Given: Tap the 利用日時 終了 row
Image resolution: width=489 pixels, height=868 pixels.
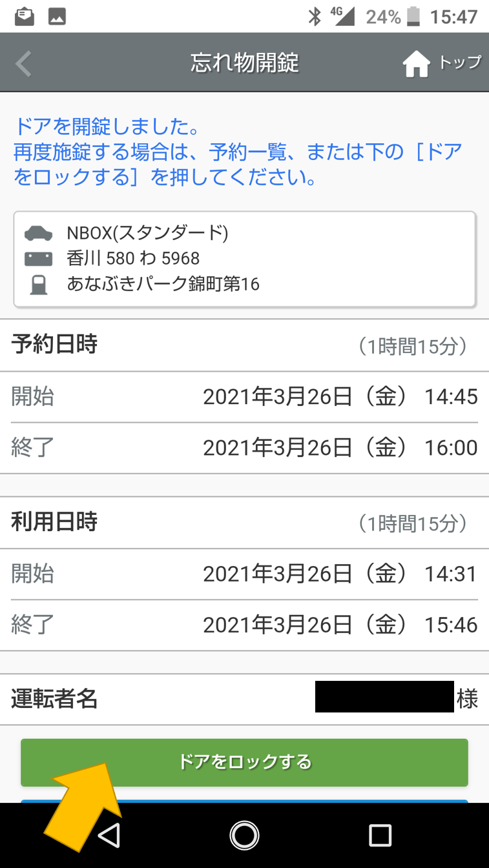Looking at the screenshot, I should pos(244,625).
